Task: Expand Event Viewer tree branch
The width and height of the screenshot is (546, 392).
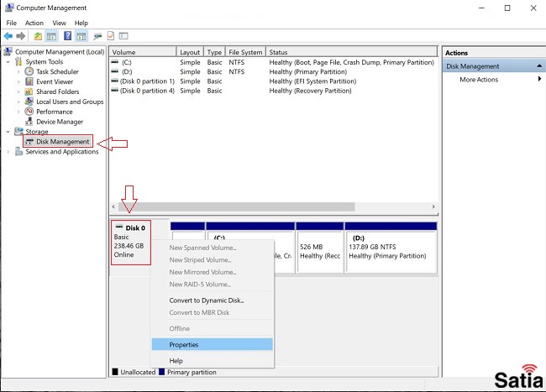Action: click(18, 82)
